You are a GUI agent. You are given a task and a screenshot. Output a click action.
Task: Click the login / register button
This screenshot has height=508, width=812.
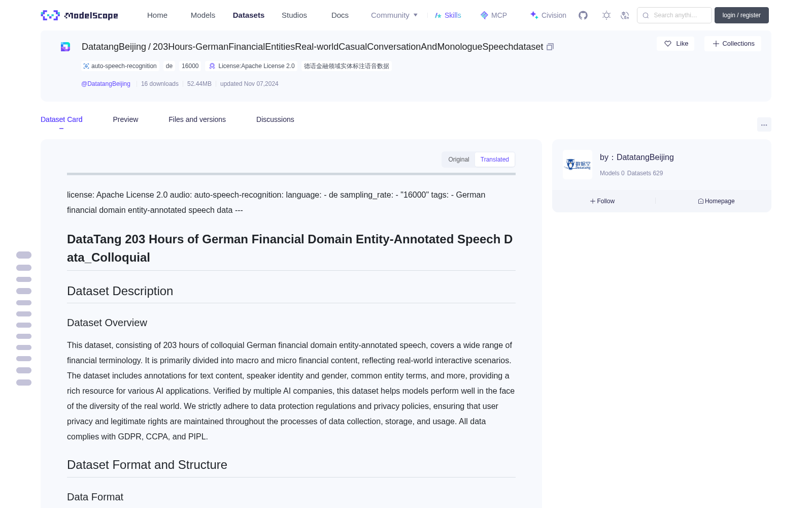tap(741, 15)
